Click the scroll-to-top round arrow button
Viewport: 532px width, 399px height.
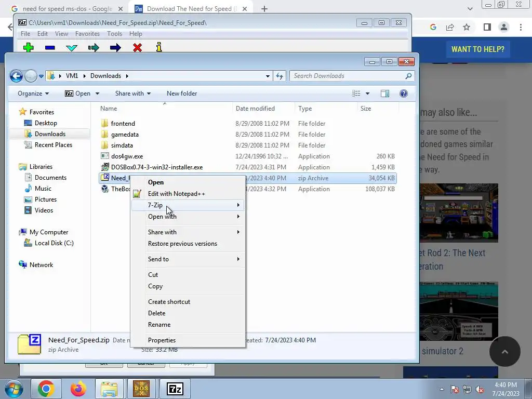click(505, 352)
